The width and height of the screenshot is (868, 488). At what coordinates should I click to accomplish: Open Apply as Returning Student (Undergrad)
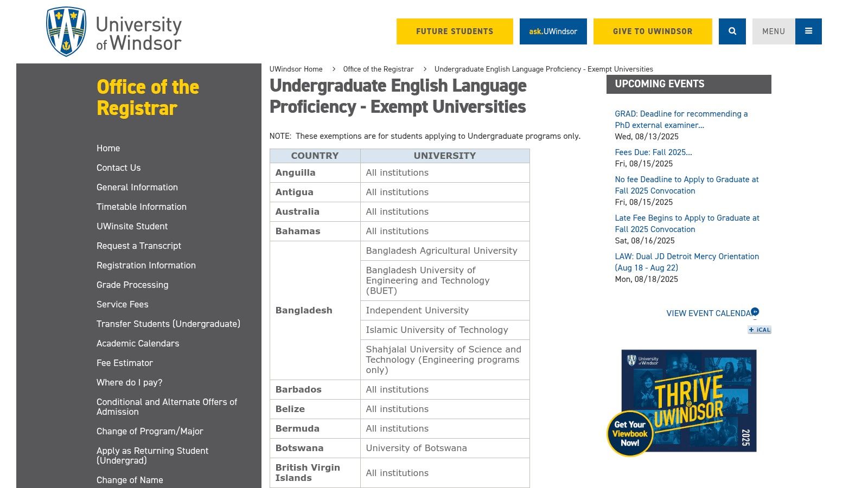[152, 455]
